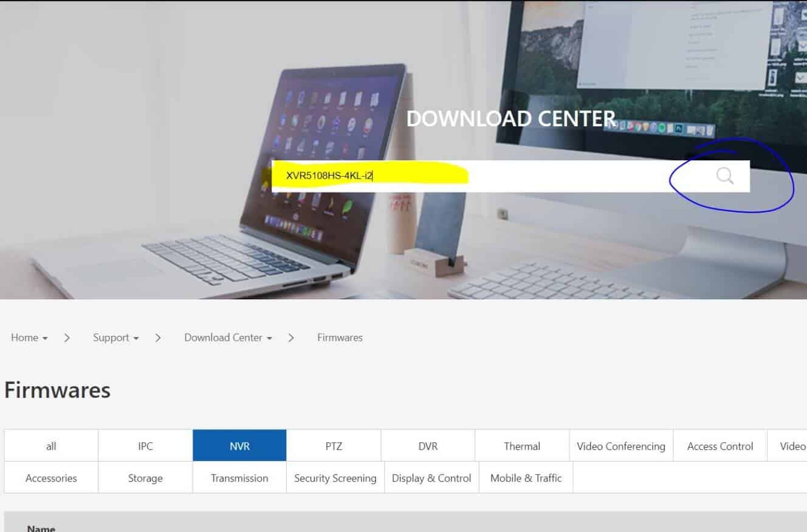Choose the Thermal category filter
The image size is (807, 532).
[521, 445]
